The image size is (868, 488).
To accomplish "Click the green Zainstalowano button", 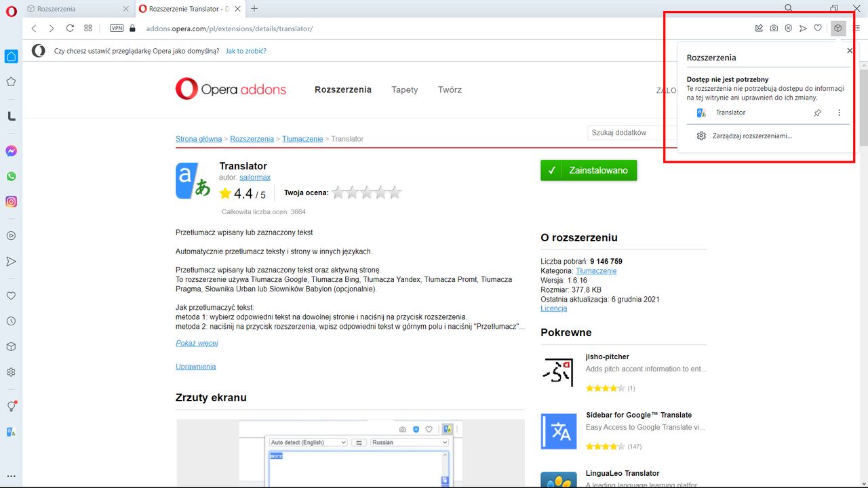I will [x=589, y=170].
